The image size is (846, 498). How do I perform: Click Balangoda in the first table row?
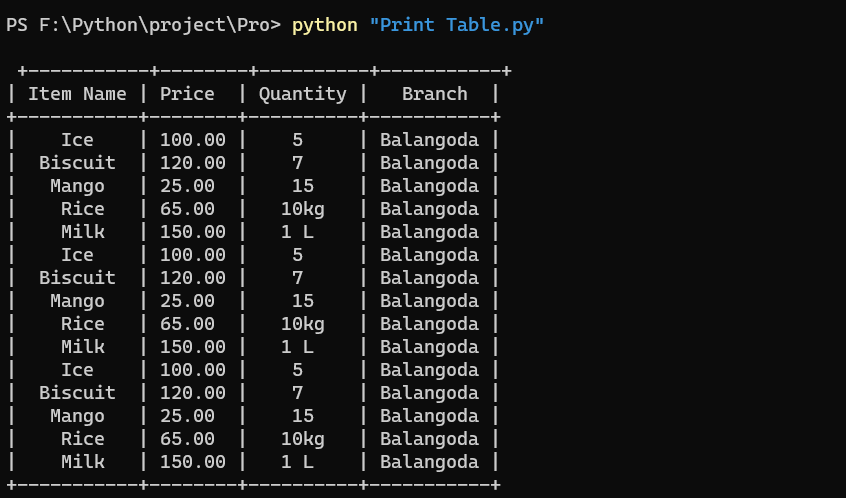[x=429, y=140]
